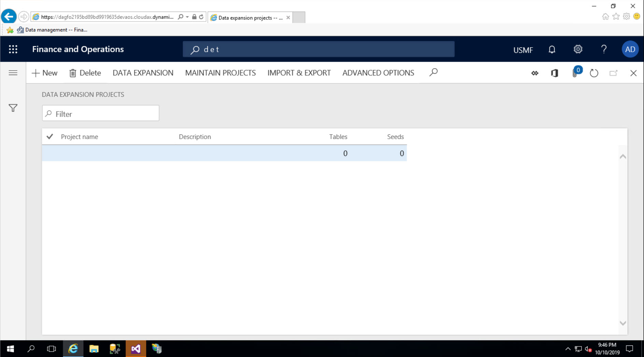The height and width of the screenshot is (357, 644).
Task: Open the MAINTAIN PROJECTS tab
Action: click(x=220, y=73)
